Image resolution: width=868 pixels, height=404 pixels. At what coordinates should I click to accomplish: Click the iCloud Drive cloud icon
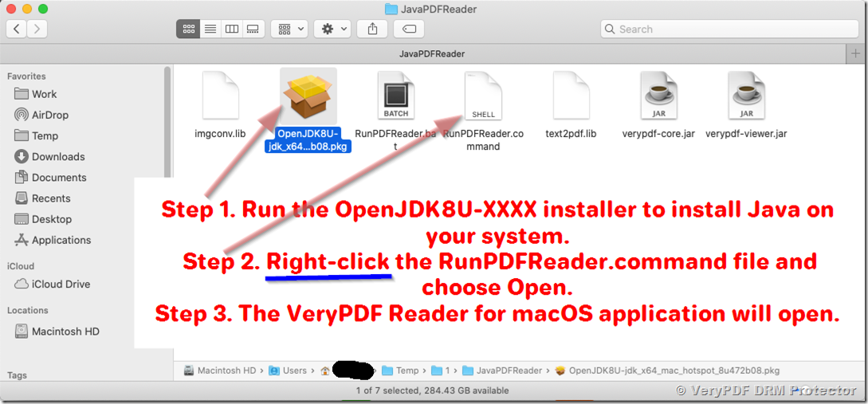[21, 284]
